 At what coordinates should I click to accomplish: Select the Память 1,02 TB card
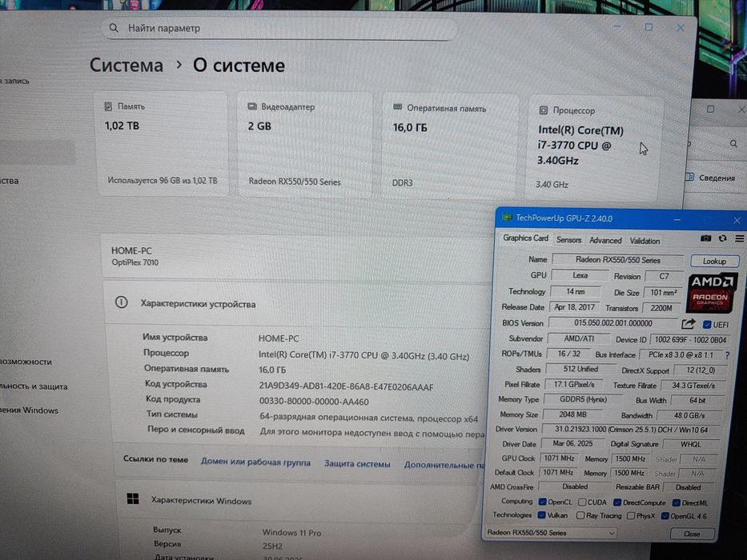(163, 144)
